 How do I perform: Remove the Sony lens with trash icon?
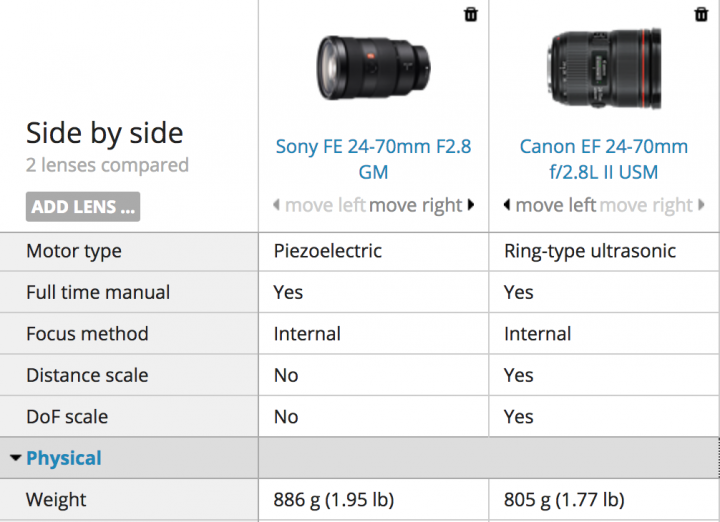471,15
